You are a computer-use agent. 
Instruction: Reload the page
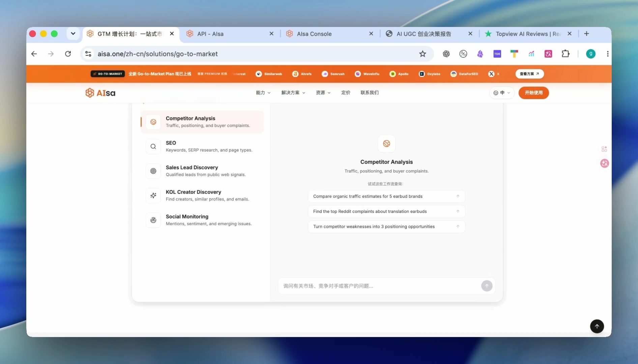point(68,54)
